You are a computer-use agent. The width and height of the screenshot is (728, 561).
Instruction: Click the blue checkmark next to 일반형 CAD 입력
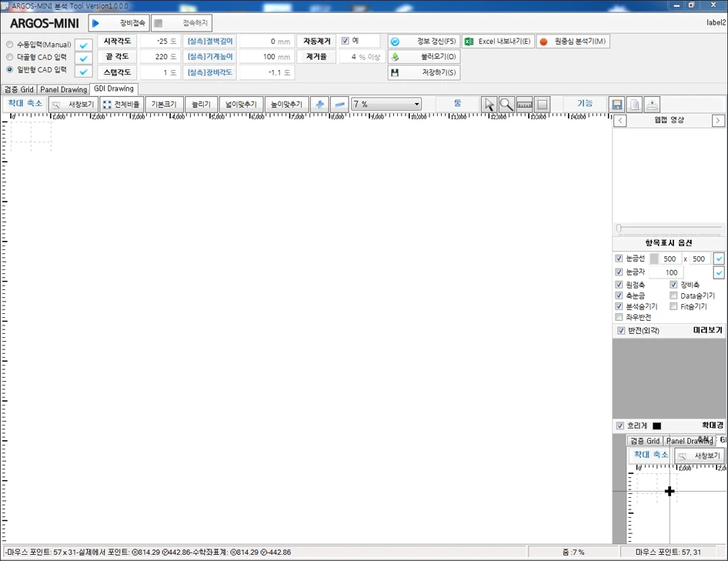(84, 72)
